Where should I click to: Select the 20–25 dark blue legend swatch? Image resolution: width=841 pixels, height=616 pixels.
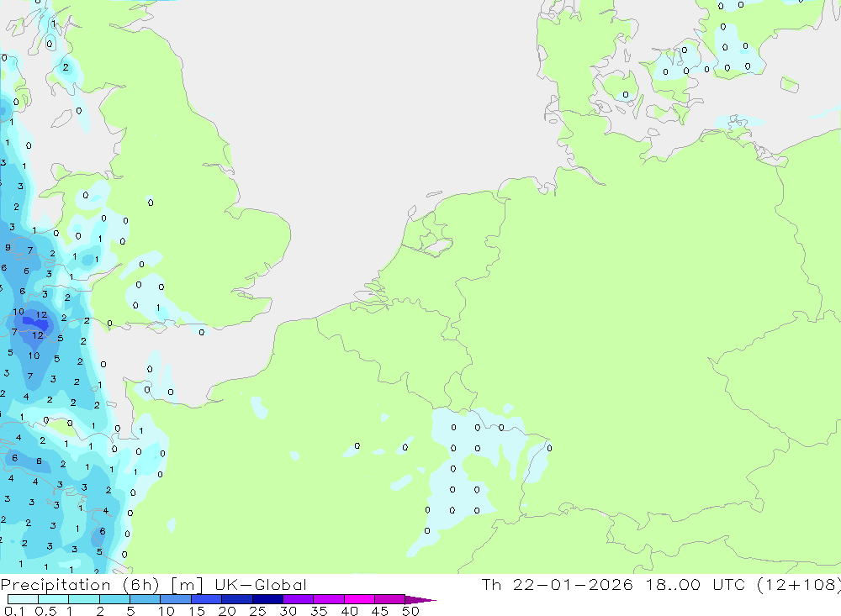(x=237, y=599)
